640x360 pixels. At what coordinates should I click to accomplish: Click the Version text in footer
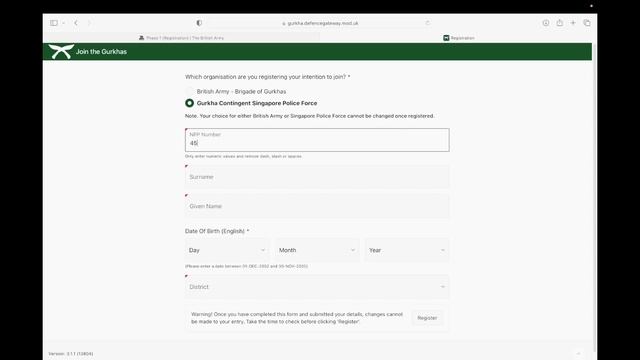71,353
